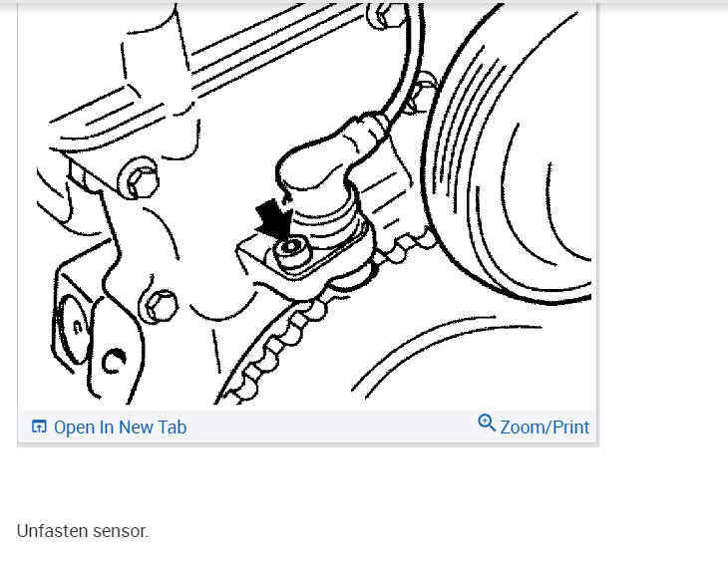Screen dimensions: 728x570
Task: Select the Zoom/Print link text
Action: point(545,427)
